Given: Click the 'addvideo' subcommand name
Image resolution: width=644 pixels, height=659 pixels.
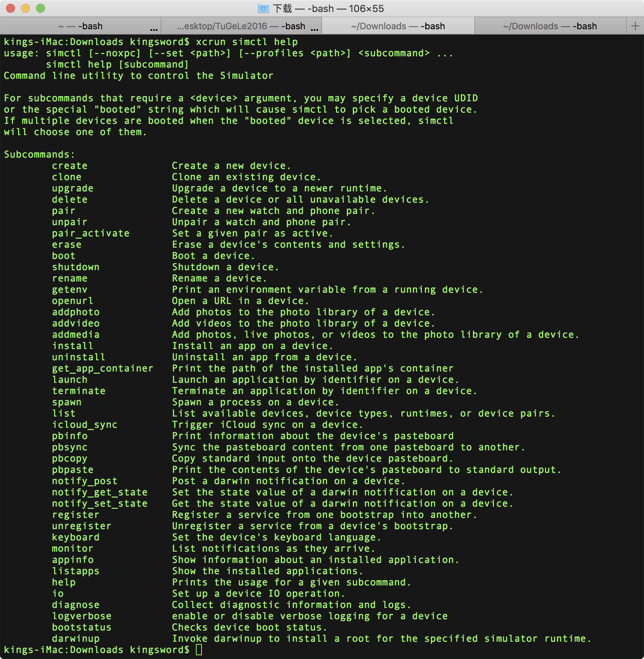Looking at the screenshot, I should point(76,323).
